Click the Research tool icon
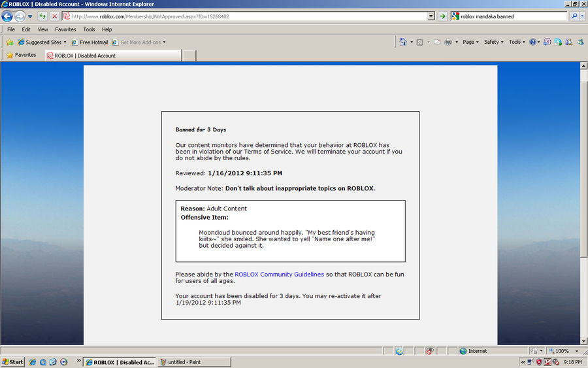 click(x=569, y=42)
